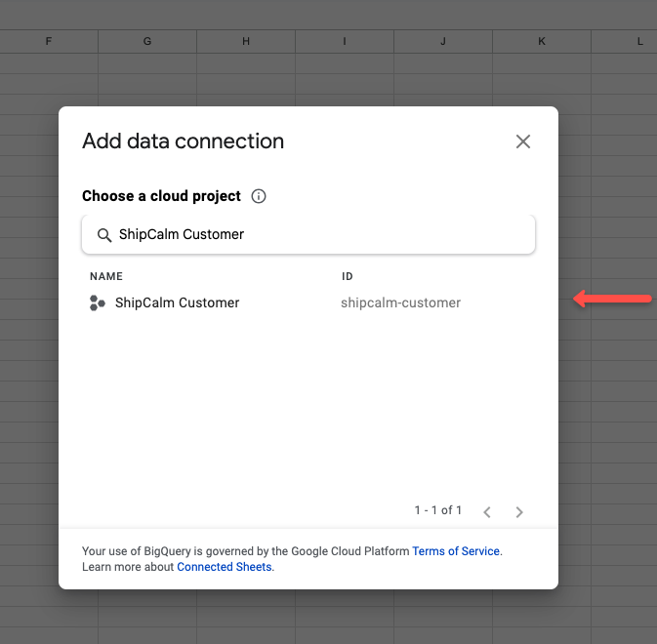Screen dimensions: 657x644
Task: Open the Terms of Service link
Action: pyautogui.click(x=456, y=551)
